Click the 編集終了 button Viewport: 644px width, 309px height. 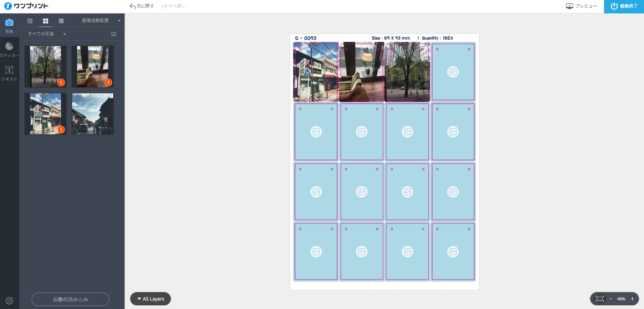[624, 6]
